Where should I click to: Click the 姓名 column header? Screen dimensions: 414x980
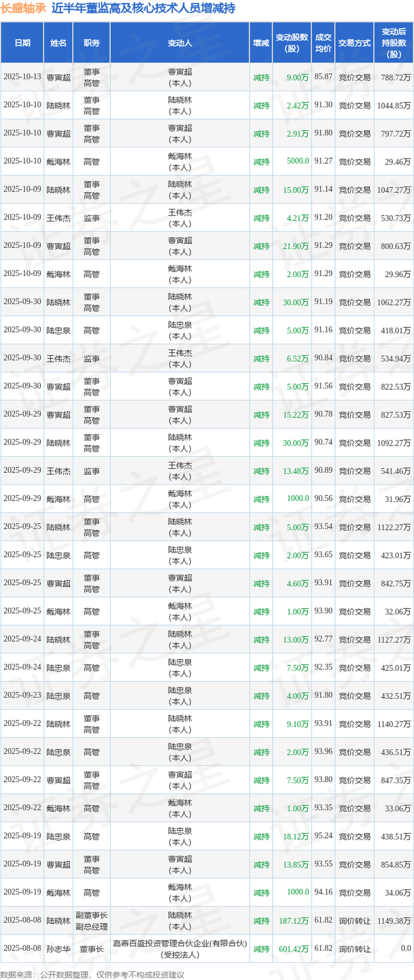59,43
